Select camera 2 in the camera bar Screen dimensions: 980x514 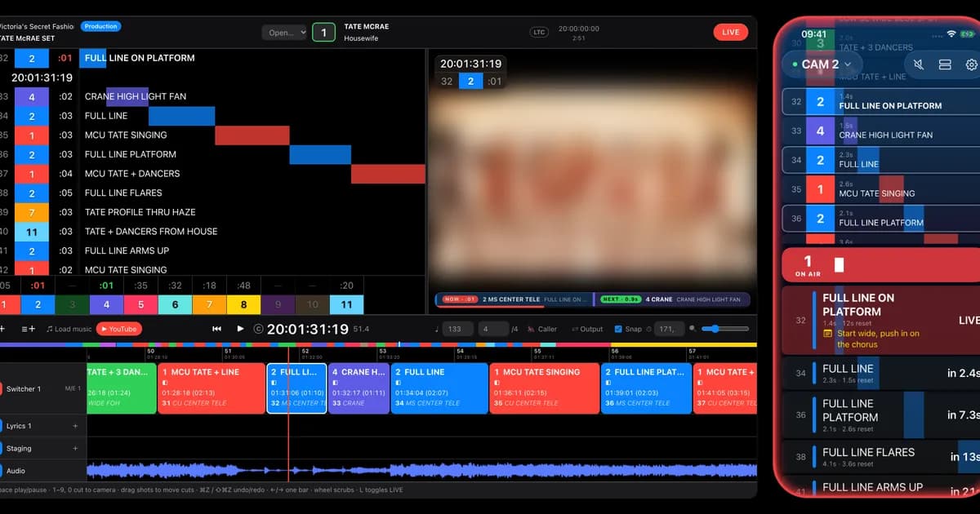point(38,304)
